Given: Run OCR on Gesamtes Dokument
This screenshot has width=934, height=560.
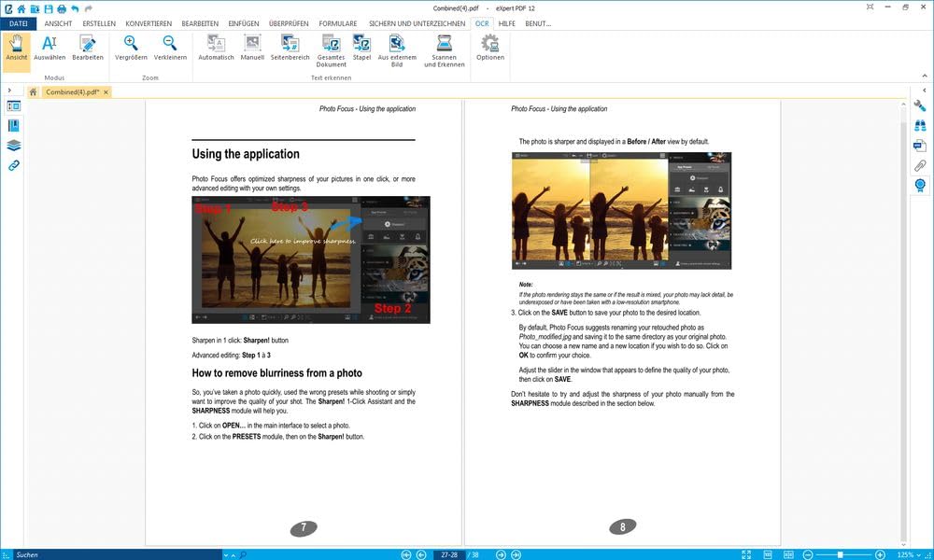Looking at the screenshot, I should click(x=332, y=49).
